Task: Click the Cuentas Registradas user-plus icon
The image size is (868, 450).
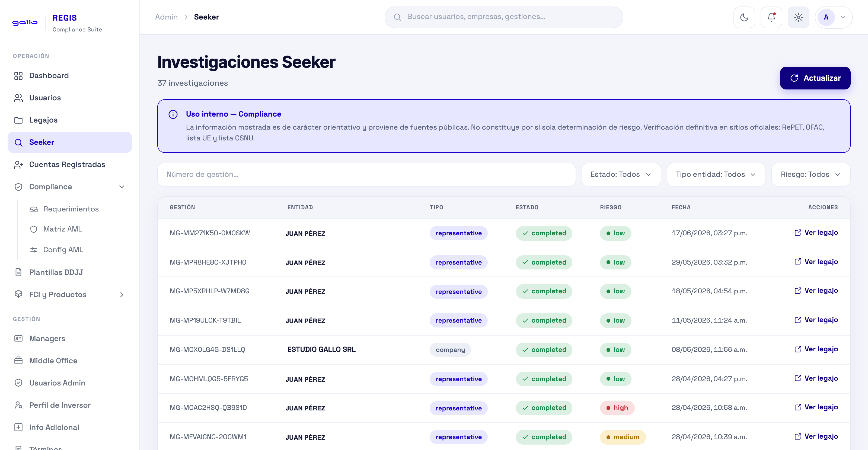Action: point(18,165)
